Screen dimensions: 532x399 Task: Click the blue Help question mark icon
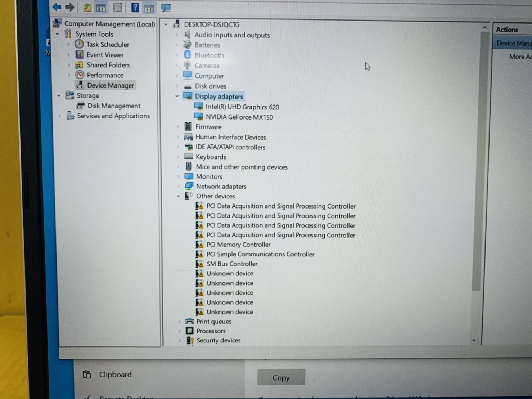(x=135, y=8)
